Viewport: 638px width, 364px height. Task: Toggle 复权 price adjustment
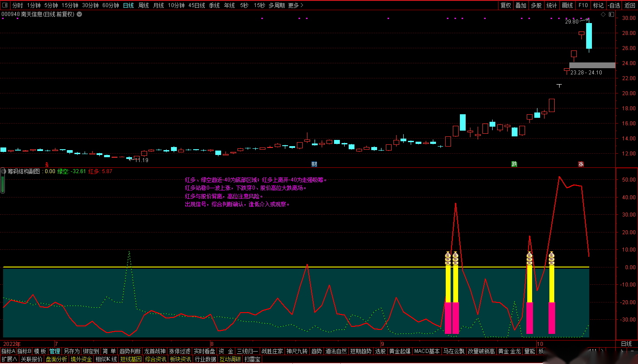click(x=506, y=5)
